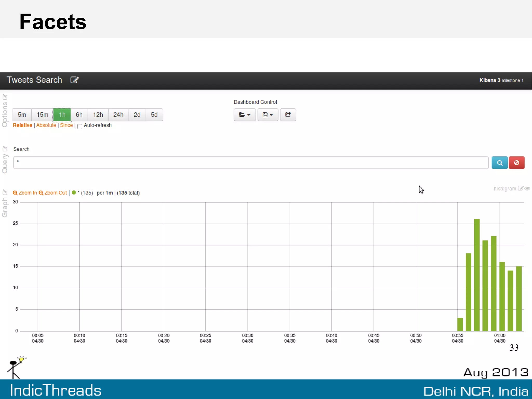This screenshot has width=532, height=399.
Task: Click the green query color dot
Action: click(x=74, y=193)
